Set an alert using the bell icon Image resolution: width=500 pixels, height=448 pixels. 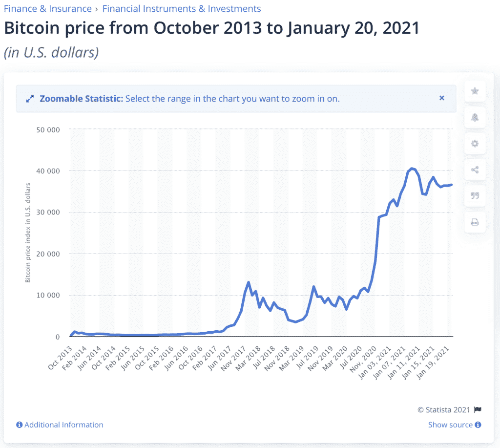point(475,117)
